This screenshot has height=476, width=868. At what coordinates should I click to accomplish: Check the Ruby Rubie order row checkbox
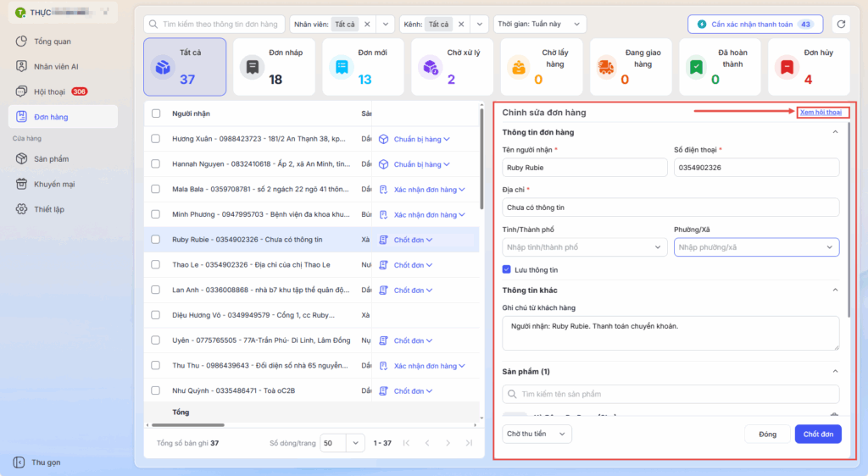click(155, 240)
